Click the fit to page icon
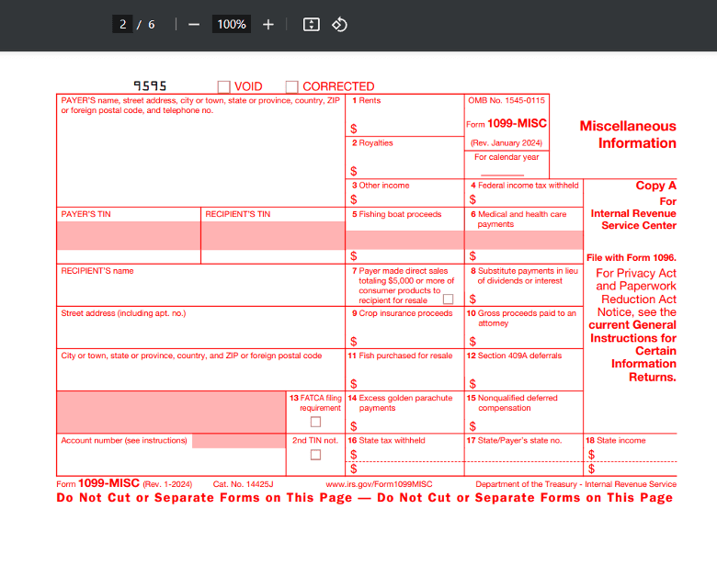This screenshot has width=717, height=588. tap(311, 24)
